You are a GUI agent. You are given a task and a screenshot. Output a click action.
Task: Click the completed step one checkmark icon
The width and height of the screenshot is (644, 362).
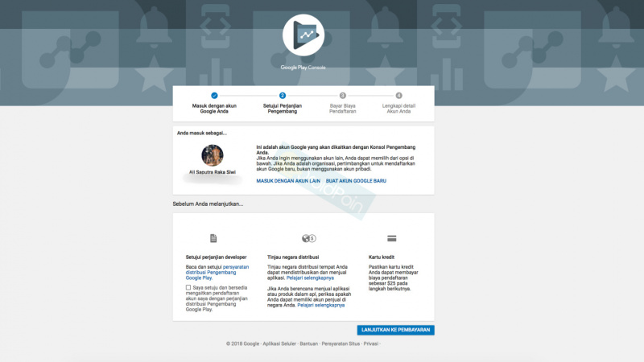tap(214, 96)
